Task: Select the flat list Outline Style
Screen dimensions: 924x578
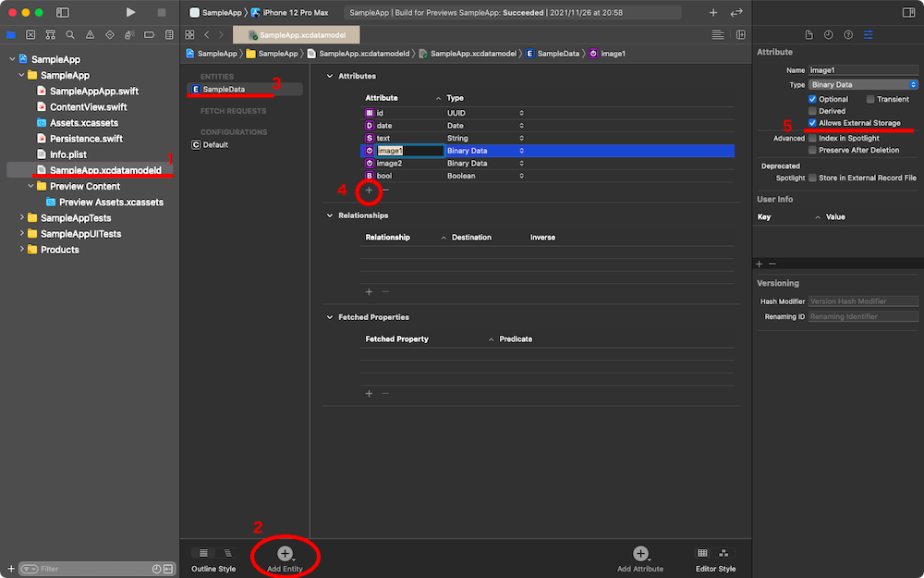Action: point(203,553)
